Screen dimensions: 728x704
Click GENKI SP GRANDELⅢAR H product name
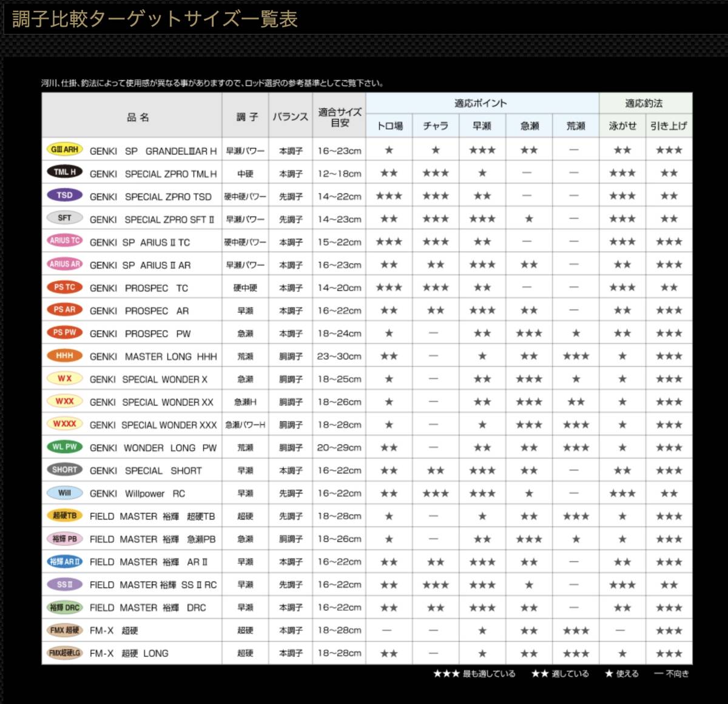tap(153, 151)
